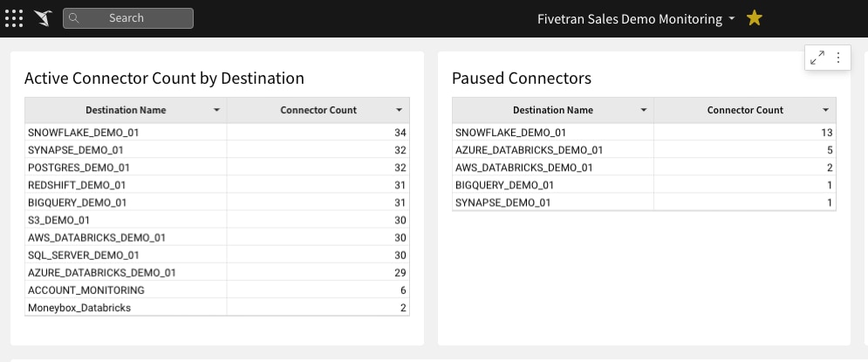Click the Paused Connectors panel heading
This screenshot has width=868, height=362.
tap(522, 78)
